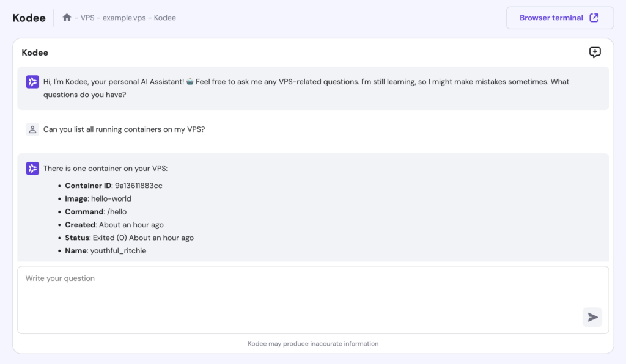626x364 pixels.
Task: Click the emoji in Kodee's greeting message
Action: (x=190, y=82)
